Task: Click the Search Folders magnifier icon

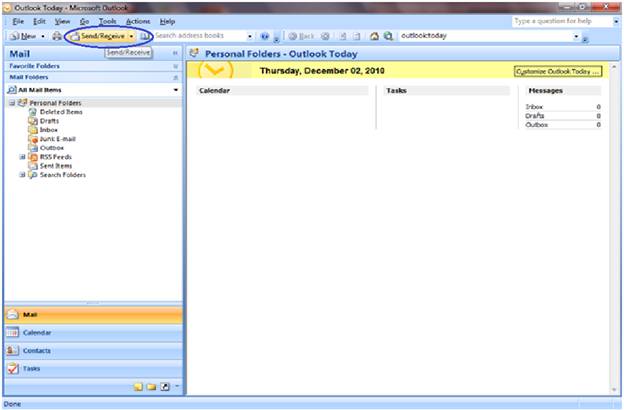Action: 33,175
